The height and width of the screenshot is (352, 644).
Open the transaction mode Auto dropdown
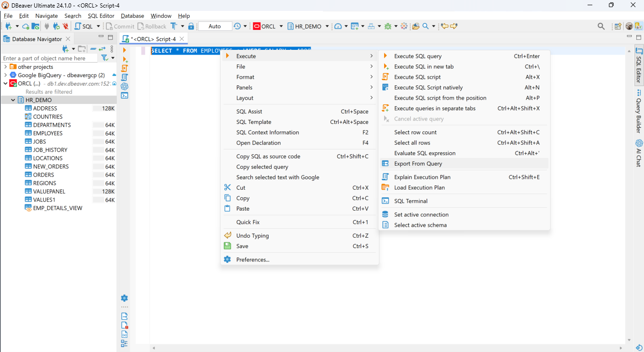coord(215,26)
